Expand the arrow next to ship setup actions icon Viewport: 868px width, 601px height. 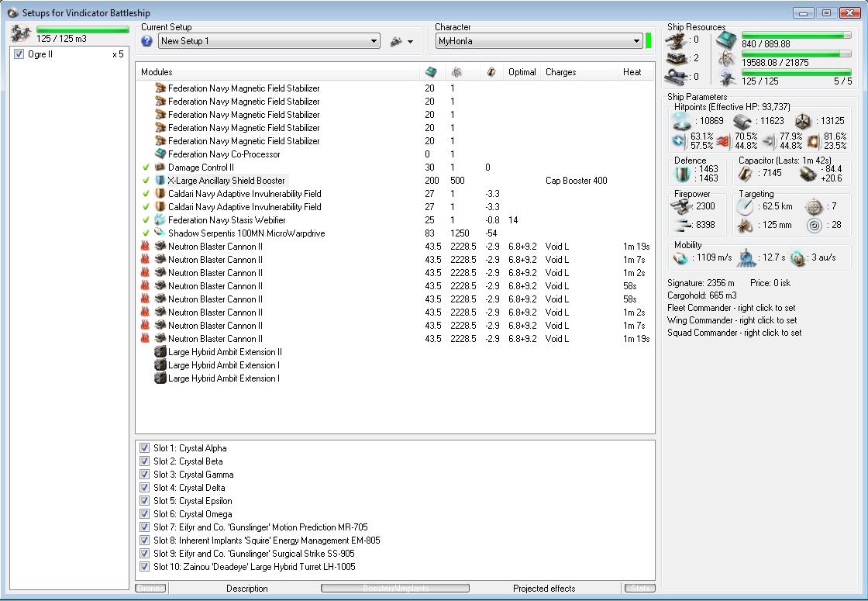click(x=410, y=42)
